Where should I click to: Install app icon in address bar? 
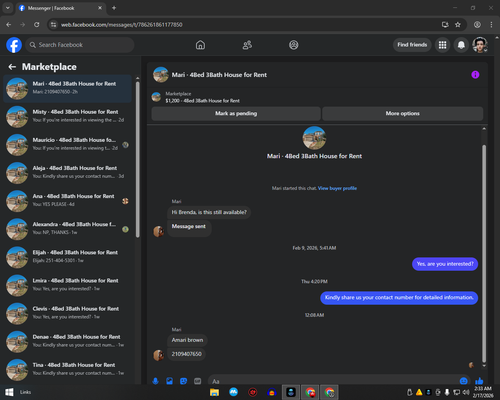pyautogui.click(x=445, y=25)
